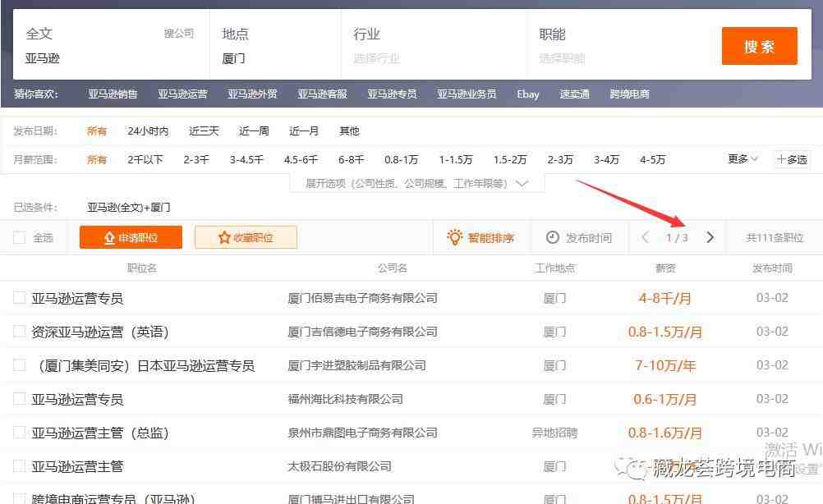Open company 厦门吉信德电子商务有限公司
This screenshot has height=504, width=823.
[363, 332]
